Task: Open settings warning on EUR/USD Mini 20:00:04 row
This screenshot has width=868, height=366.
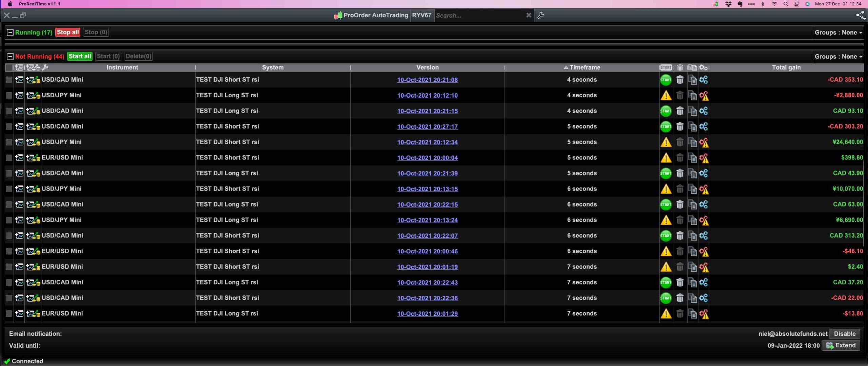Action: click(x=704, y=158)
